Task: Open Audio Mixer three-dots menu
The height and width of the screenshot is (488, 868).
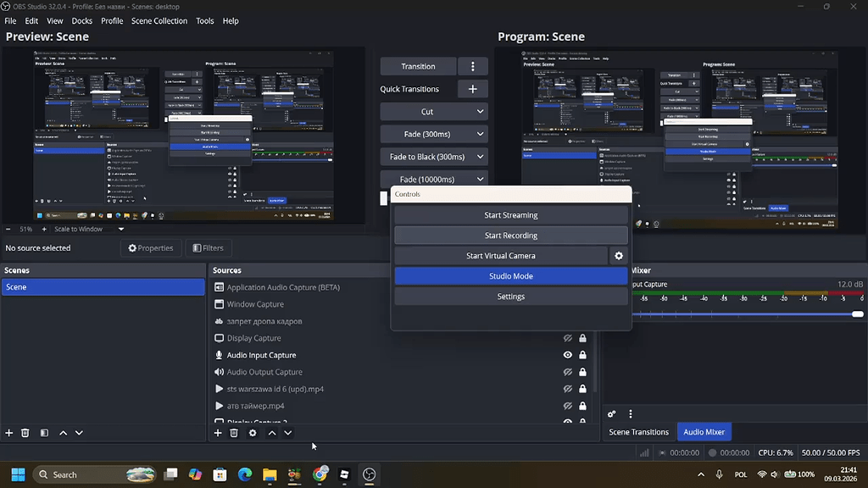Action: coord(630,413)
